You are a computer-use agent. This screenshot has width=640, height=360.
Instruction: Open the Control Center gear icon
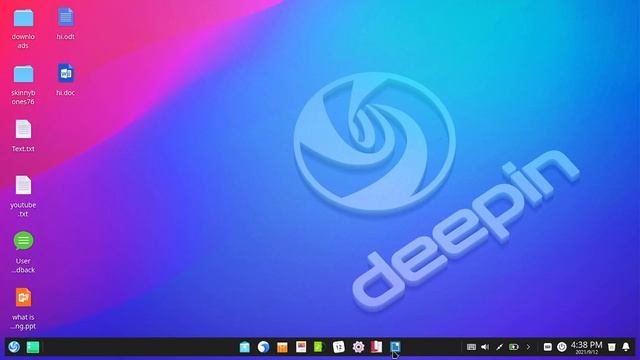(x=358, y=347)
